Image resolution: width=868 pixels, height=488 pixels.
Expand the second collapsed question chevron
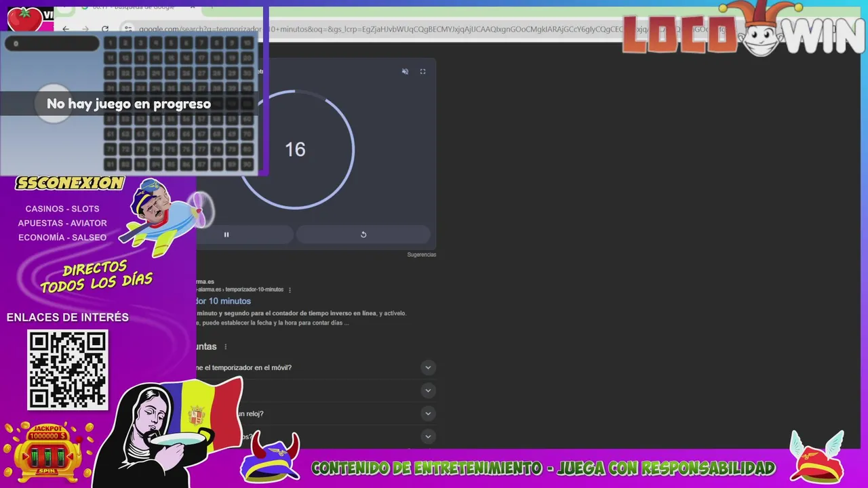(x=428, y=390)
